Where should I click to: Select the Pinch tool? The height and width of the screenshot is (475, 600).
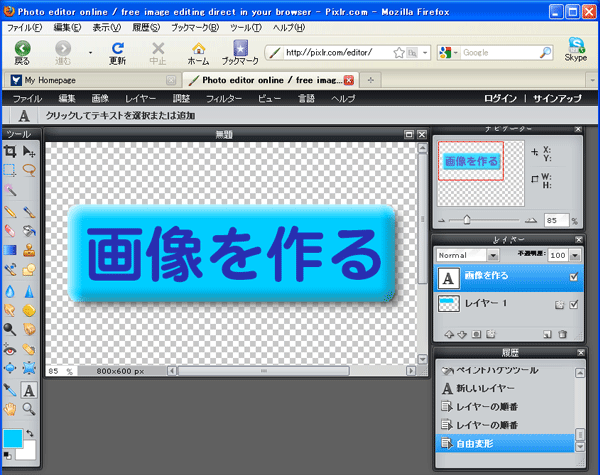(29, 368)
